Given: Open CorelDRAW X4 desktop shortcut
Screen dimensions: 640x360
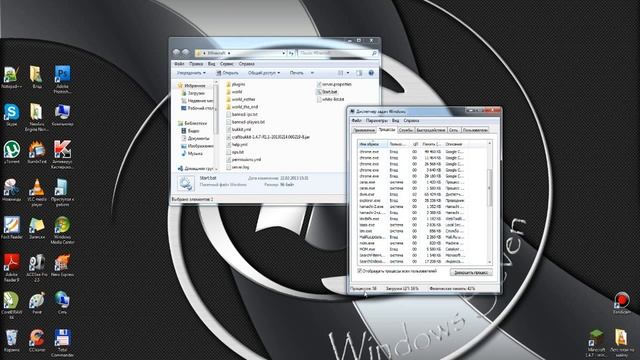Looking at the screenshot, I should pyautogui.click(x=11, y=305).
